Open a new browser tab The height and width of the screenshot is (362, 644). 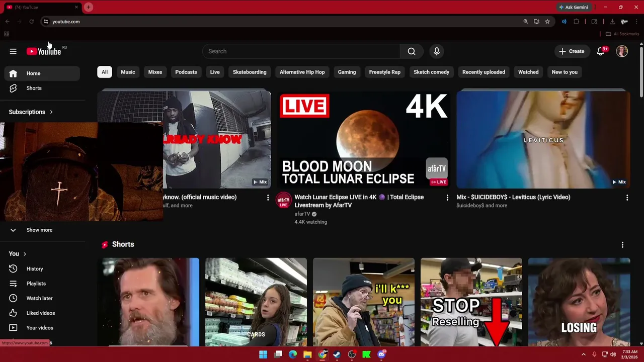point(88,7)
